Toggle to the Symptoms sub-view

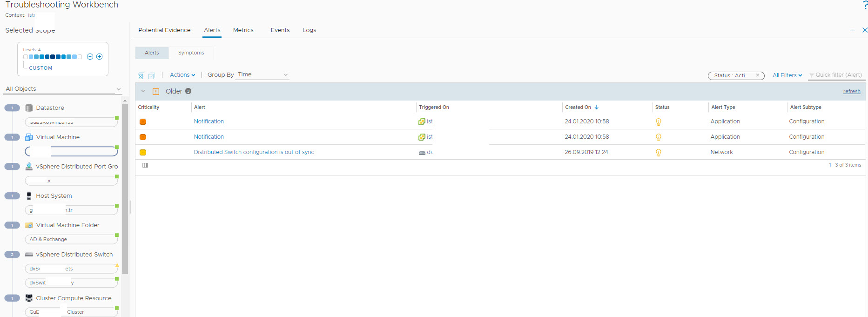(191, 53)
